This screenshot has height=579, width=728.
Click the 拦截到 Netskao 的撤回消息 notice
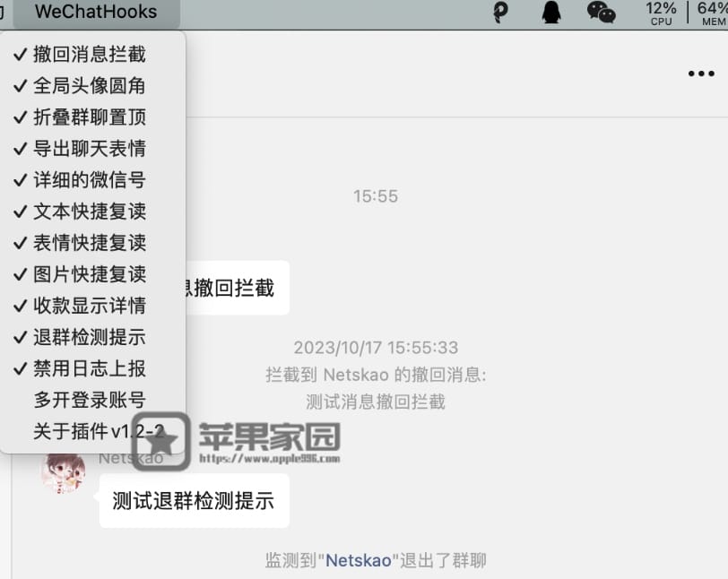pos(376,375)
